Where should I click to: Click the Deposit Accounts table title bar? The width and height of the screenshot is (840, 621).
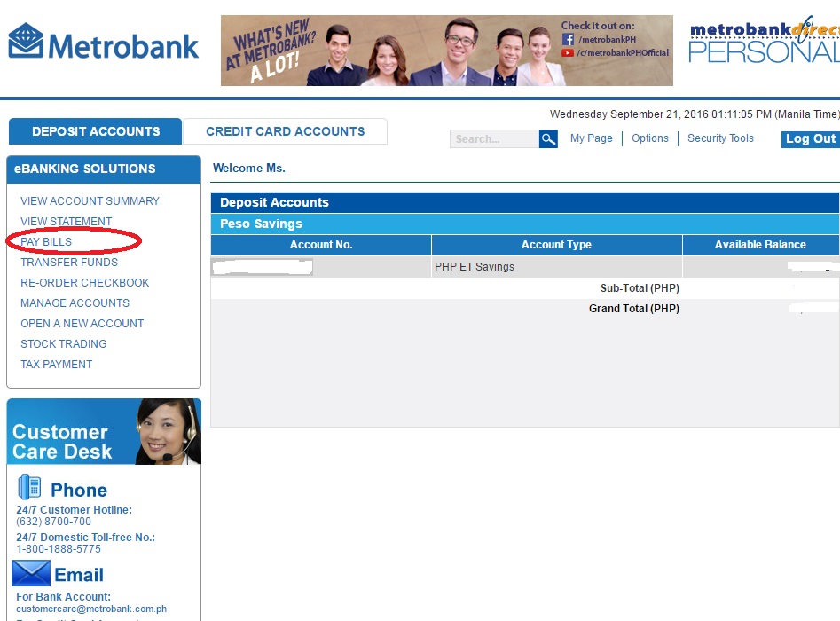(524, 202)
